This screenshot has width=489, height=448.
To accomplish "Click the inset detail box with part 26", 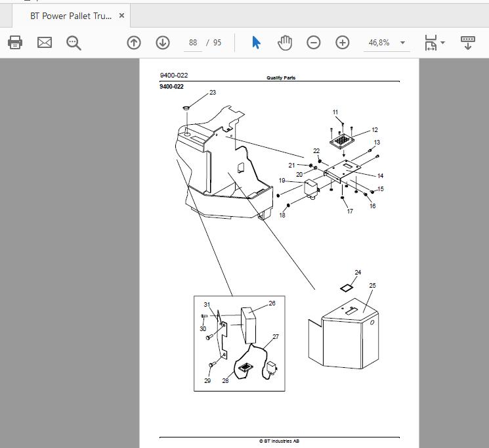I will coord(240,344).
